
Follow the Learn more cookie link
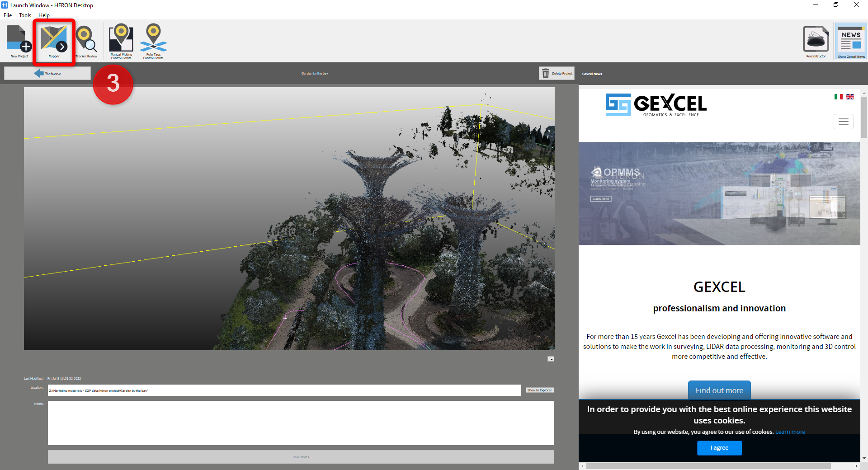pos(790,432)
